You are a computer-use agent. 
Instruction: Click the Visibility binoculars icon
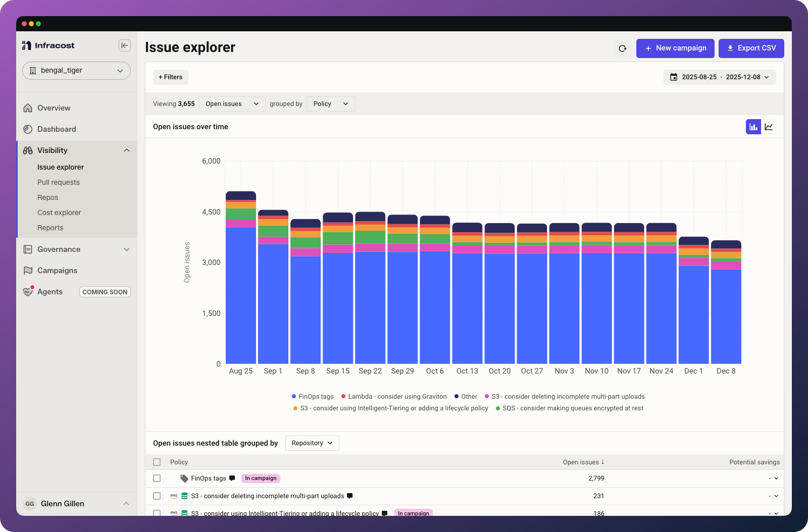[28, 150]
